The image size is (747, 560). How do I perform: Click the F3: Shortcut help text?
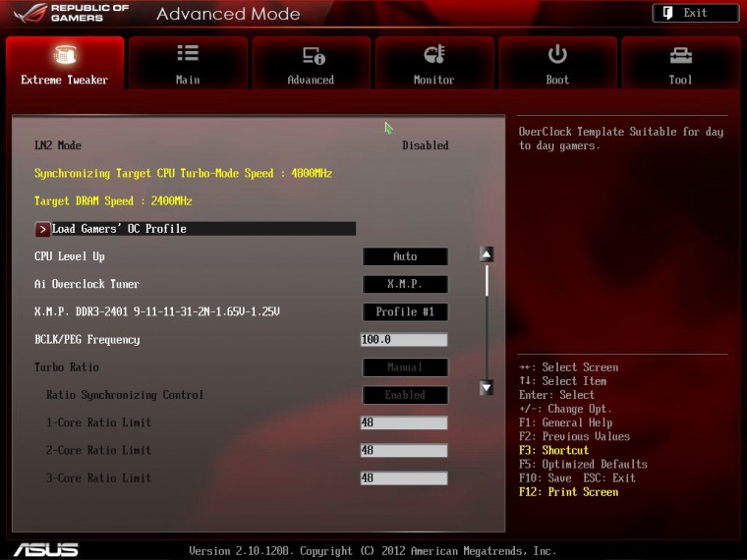tap(553, 450)
